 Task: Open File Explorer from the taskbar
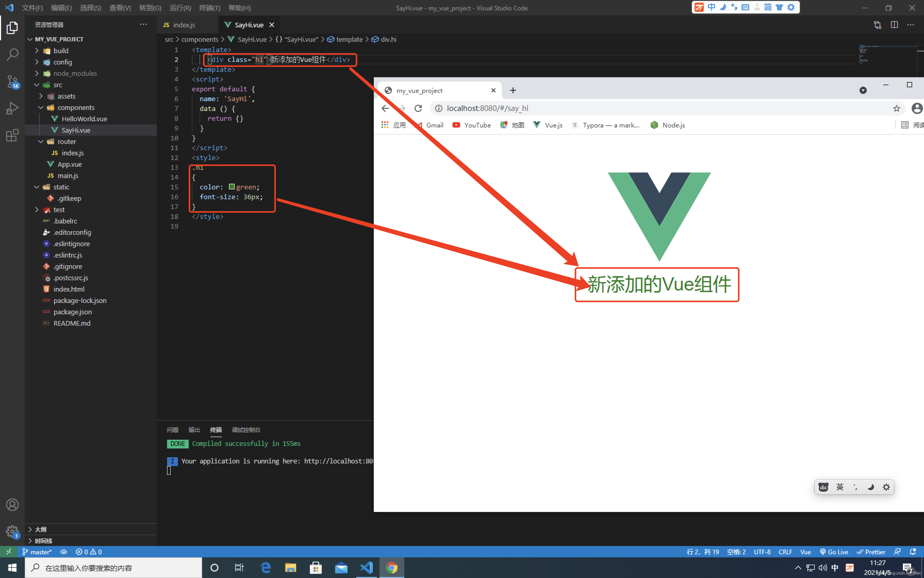291,568
